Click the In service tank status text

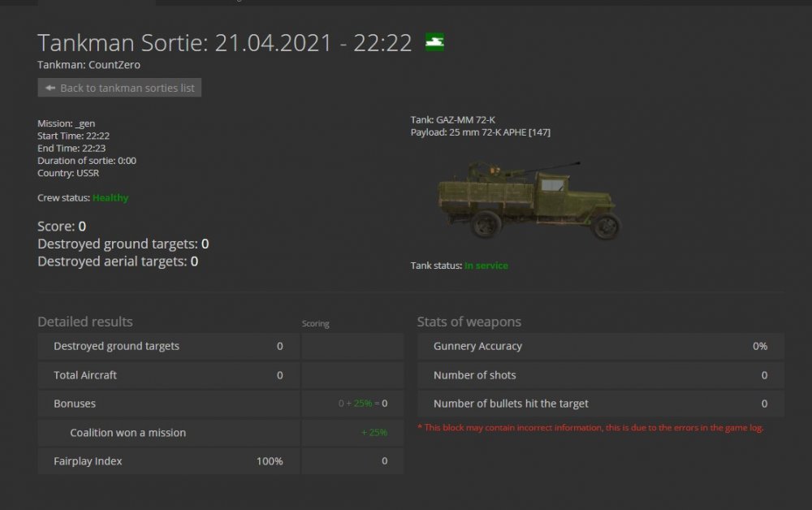(x=486, y=266)
